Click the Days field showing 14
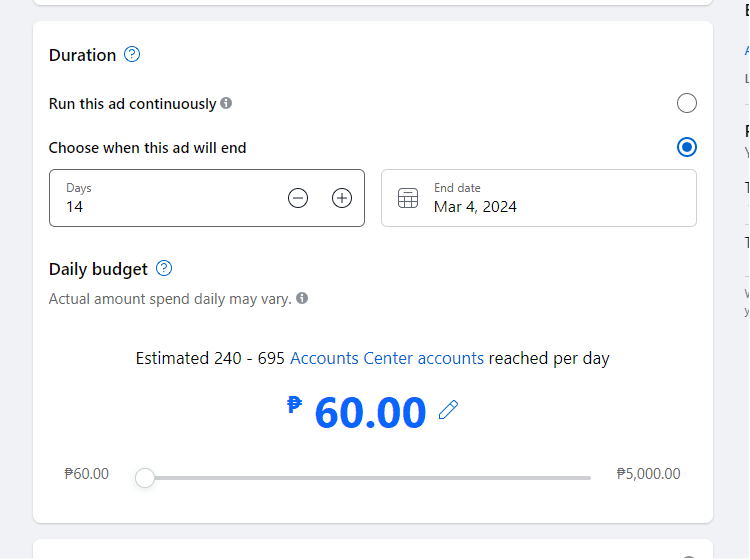Viewport: 750px width, 560px height. [207, 198]
